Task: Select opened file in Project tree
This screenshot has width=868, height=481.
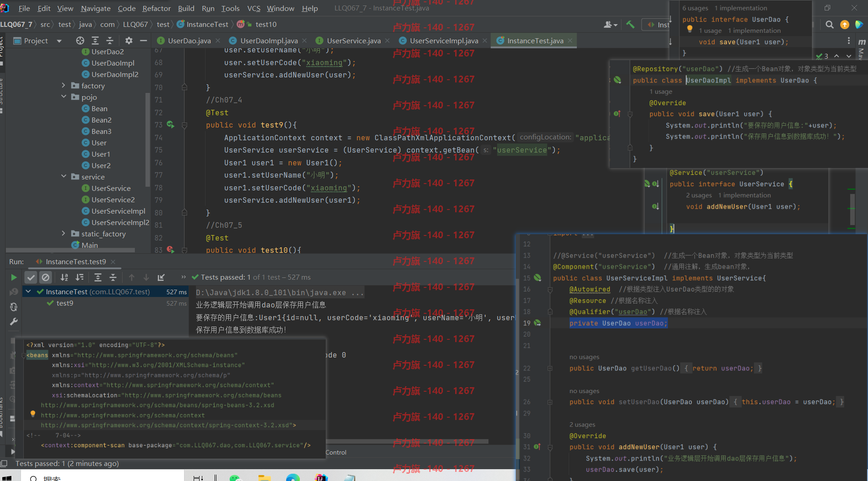Action: [x=80, y=41]
